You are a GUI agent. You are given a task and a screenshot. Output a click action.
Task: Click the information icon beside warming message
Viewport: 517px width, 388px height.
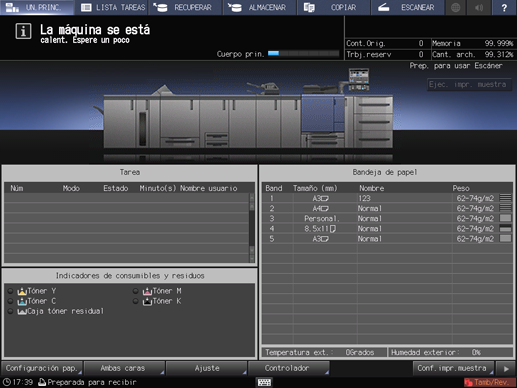coord(23,32)
